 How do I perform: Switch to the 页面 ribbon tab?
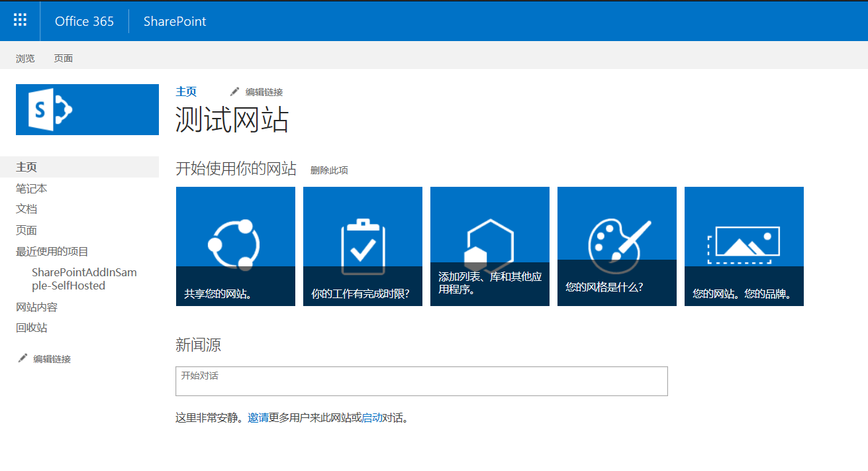[x=63, y=58]
